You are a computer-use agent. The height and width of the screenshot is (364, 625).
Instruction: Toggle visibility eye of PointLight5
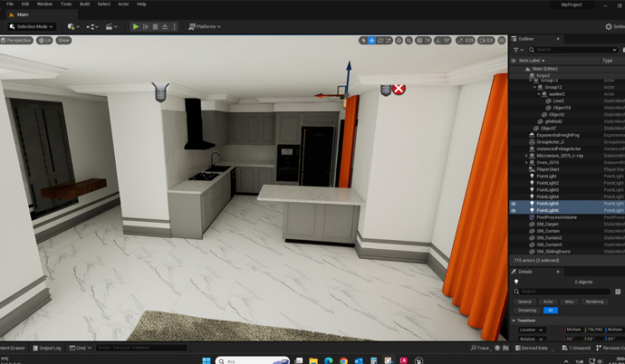pyautogui.click(x=514, y=204)
